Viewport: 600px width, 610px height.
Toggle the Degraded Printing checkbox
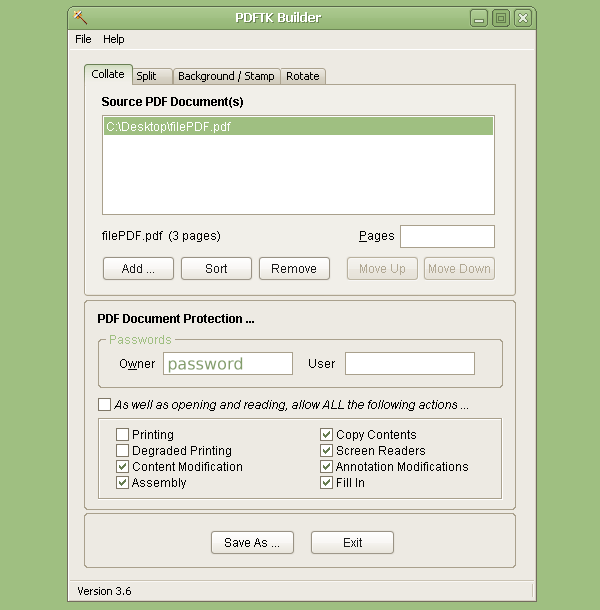pyautogui.click(x=122, y=450)
